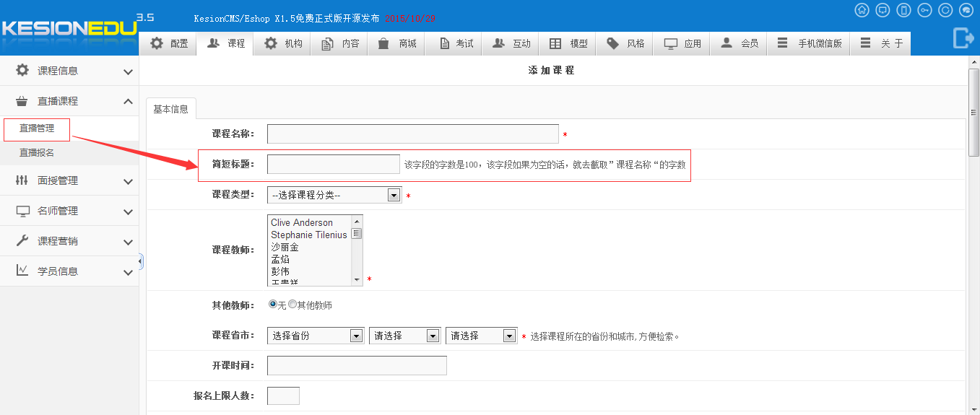Open 直播管理 in the sidebar
Viewport: 980px width, 415px height.
(x=37, y=128)
